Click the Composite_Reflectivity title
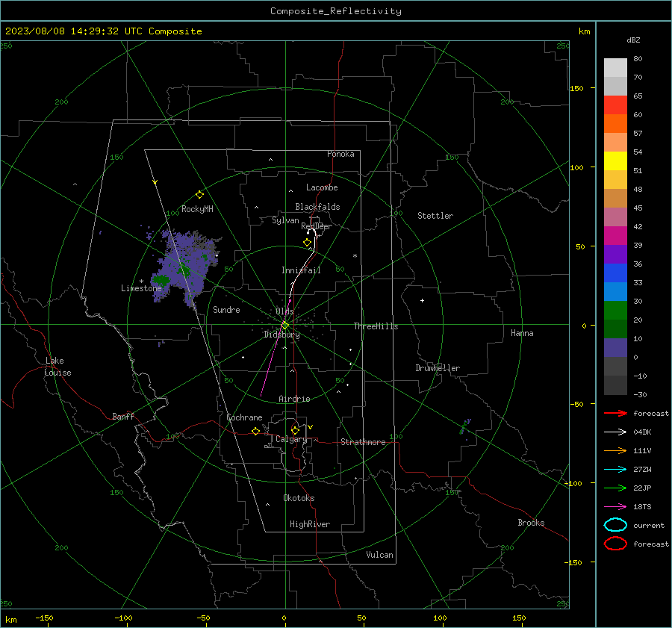This screenshot has width=672, height=628. 336,11
